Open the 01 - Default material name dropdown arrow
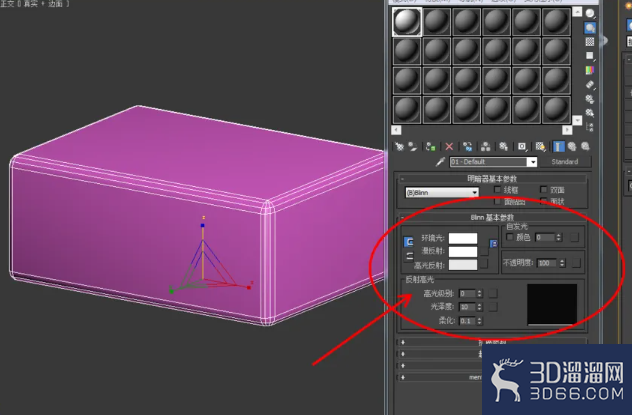This screenshot has height=415, width=632. click(532, 162)
